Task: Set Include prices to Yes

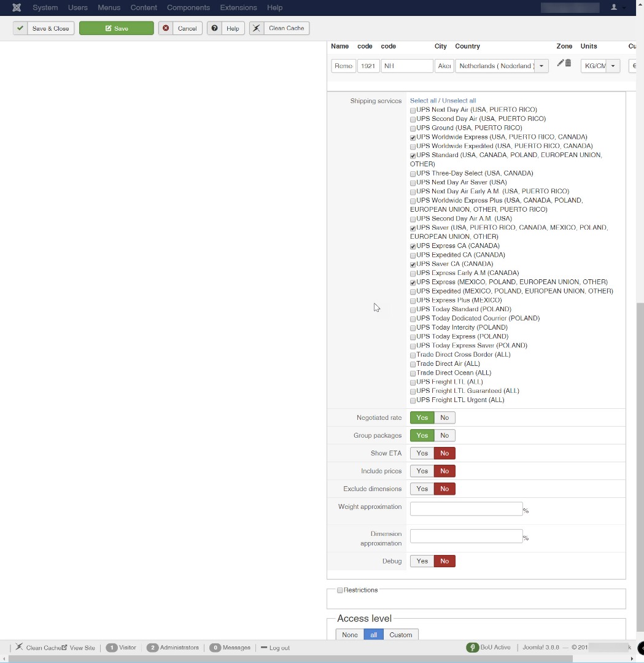Action: pos(422,471)
